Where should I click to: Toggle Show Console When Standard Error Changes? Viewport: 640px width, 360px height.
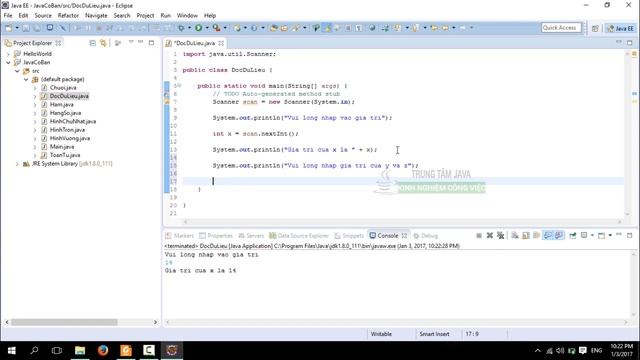559,236
